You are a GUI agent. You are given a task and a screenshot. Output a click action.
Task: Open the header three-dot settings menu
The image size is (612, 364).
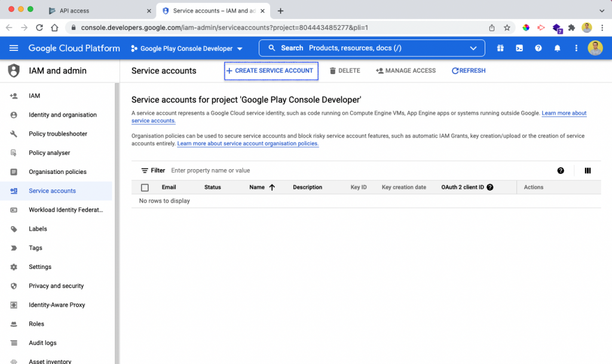point(576,48)
